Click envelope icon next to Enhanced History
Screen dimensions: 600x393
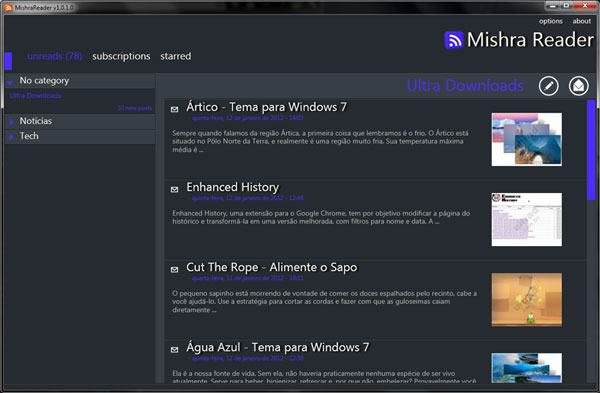click(174, 189)
